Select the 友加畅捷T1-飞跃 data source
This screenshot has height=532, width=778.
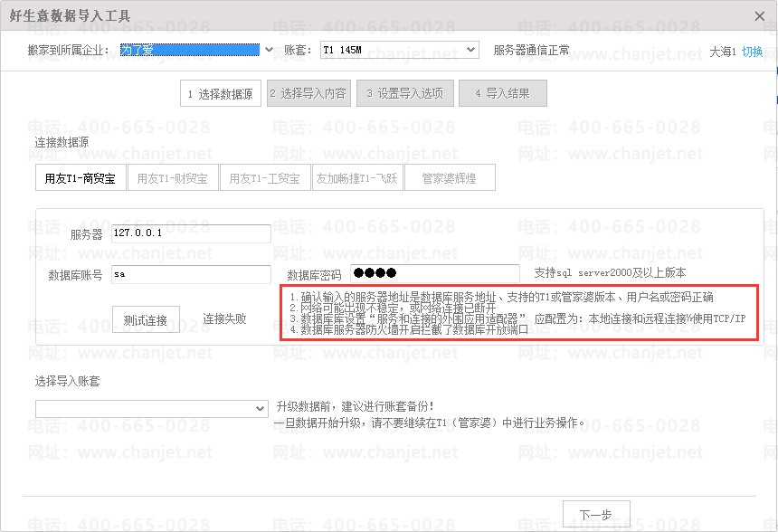[357, 178]
